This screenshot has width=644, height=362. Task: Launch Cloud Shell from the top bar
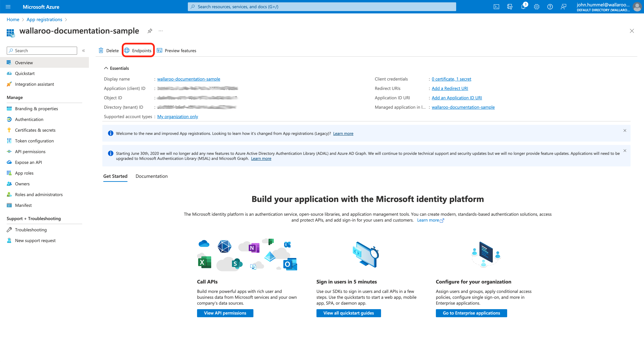pyautogui.click(x=496, y=7)
